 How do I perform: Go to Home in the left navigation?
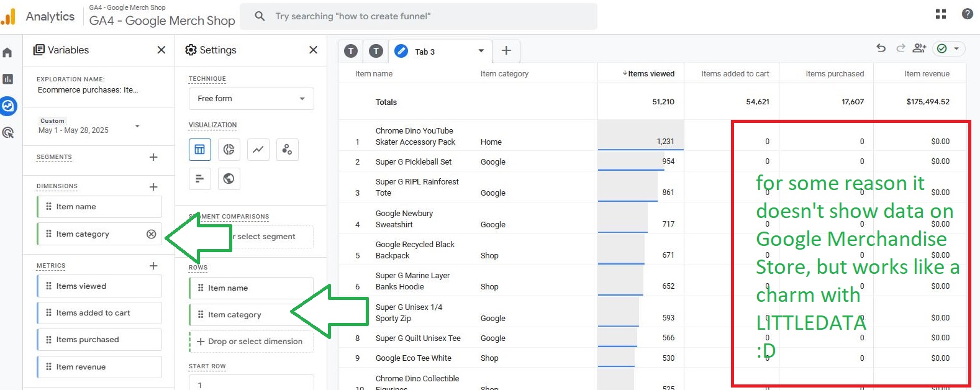tap(7, 53)
